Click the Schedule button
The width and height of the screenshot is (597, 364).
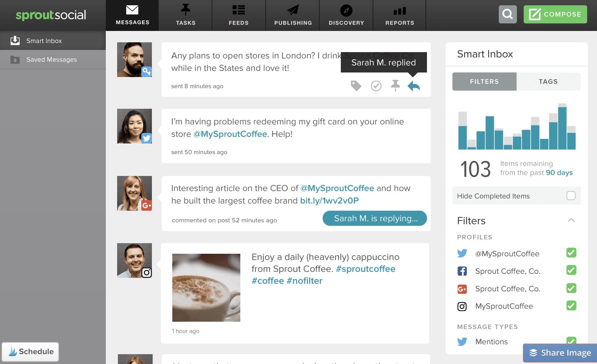click(30, 352)
